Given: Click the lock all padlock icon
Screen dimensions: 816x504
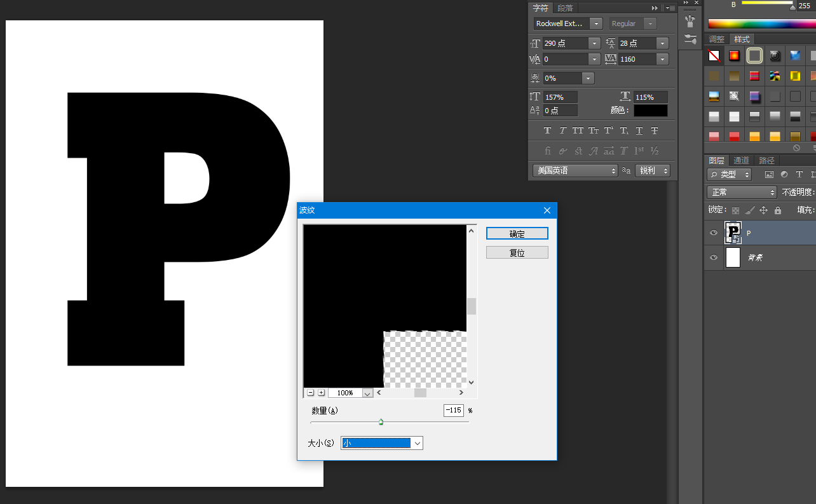Looking at the screenshot, I should tap(778, 210).
